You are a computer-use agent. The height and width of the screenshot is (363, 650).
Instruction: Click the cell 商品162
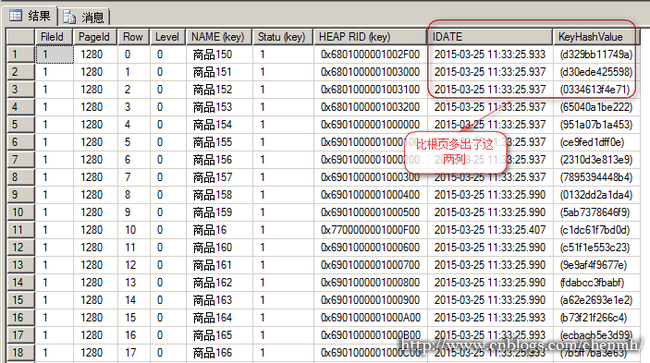pos(219,282)
